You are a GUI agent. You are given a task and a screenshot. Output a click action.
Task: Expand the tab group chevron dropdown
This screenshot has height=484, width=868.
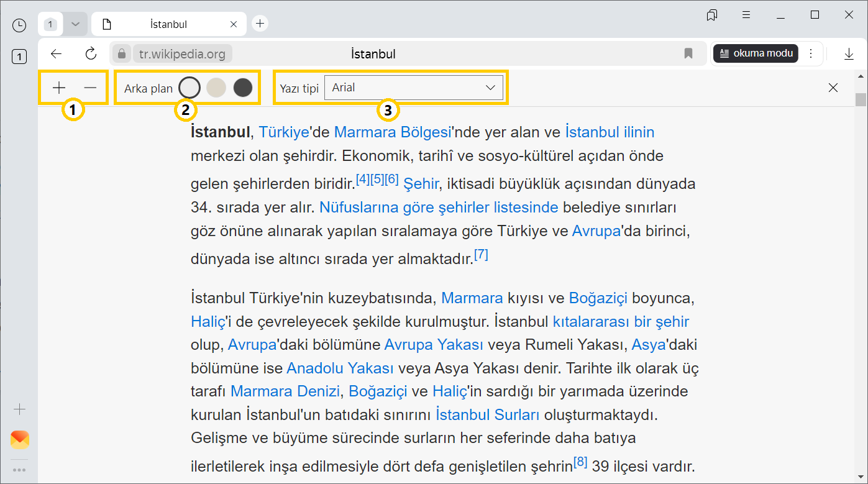75,24
